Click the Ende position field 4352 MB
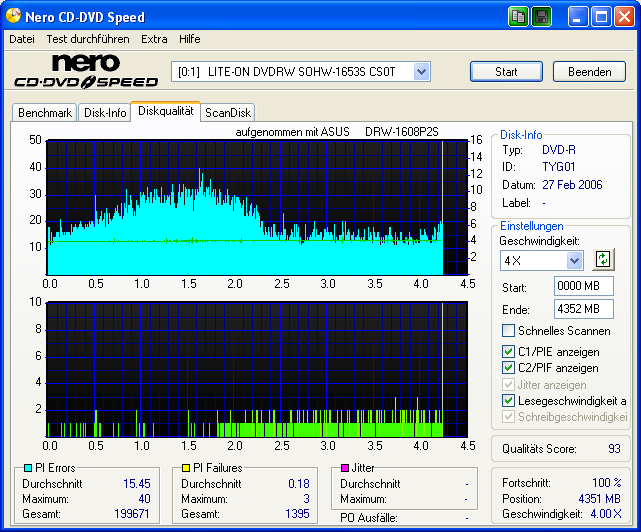The width and height of the screenshot is (641, 532). (584, 309)
